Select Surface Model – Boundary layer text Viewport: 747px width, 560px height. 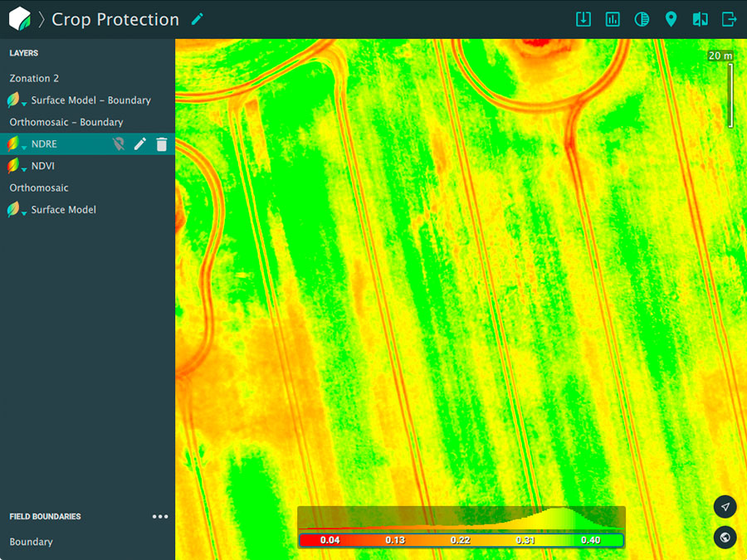point(91,100)
